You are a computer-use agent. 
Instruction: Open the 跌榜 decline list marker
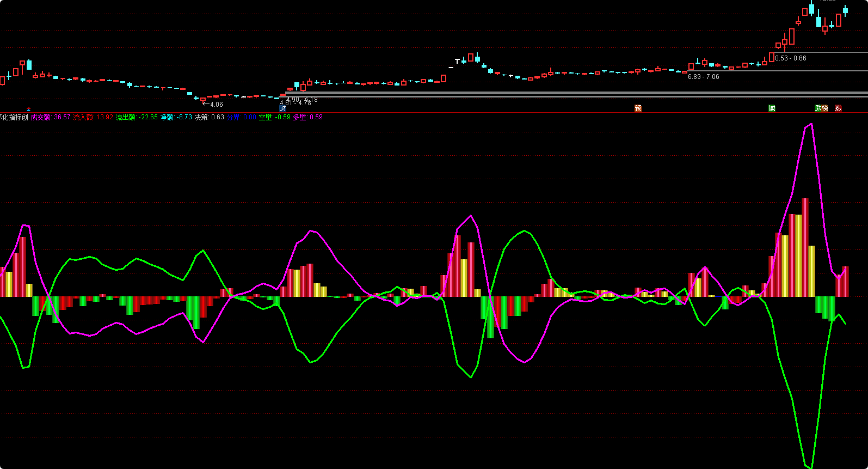click(821, 108)
